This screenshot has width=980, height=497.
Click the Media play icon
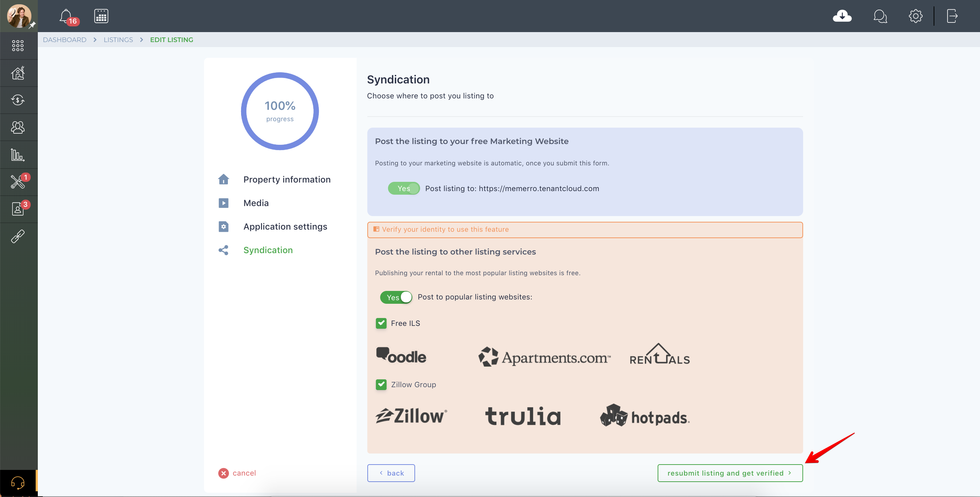[x=223, y=203]
